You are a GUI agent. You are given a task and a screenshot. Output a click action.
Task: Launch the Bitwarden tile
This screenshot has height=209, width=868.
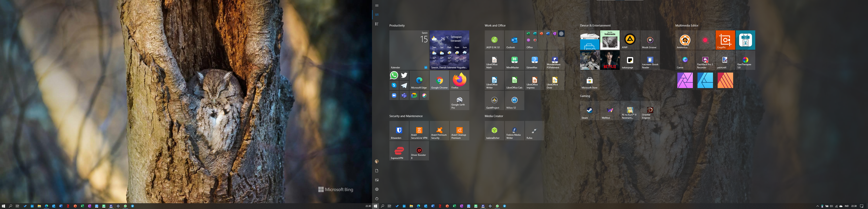coord(399,131)
